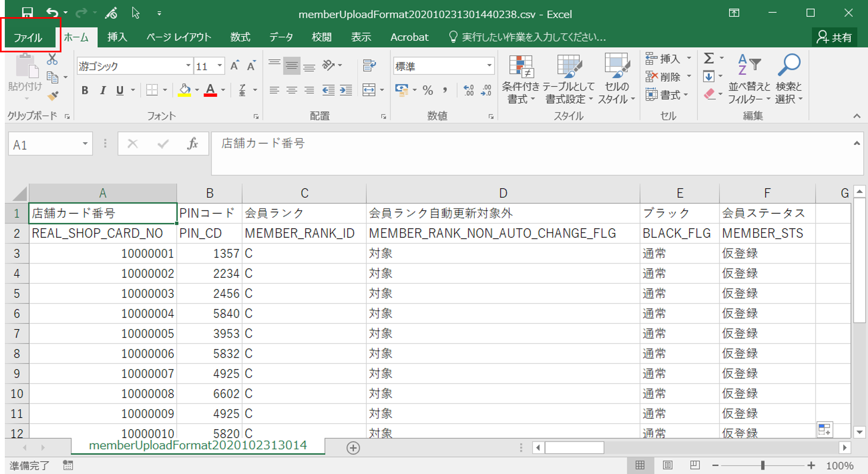This screenshot has width=868, height=474.
Task: Open the font name dropdown
Action: coord(188,66)
